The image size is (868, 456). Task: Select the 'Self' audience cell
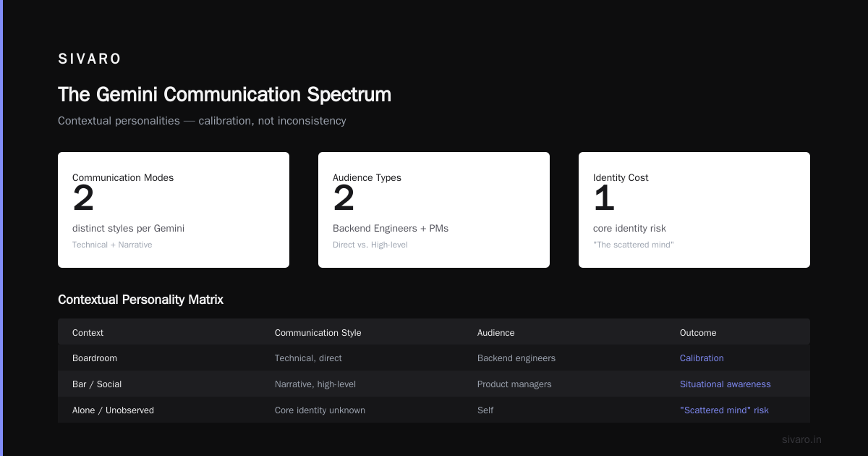pos(485,410)
